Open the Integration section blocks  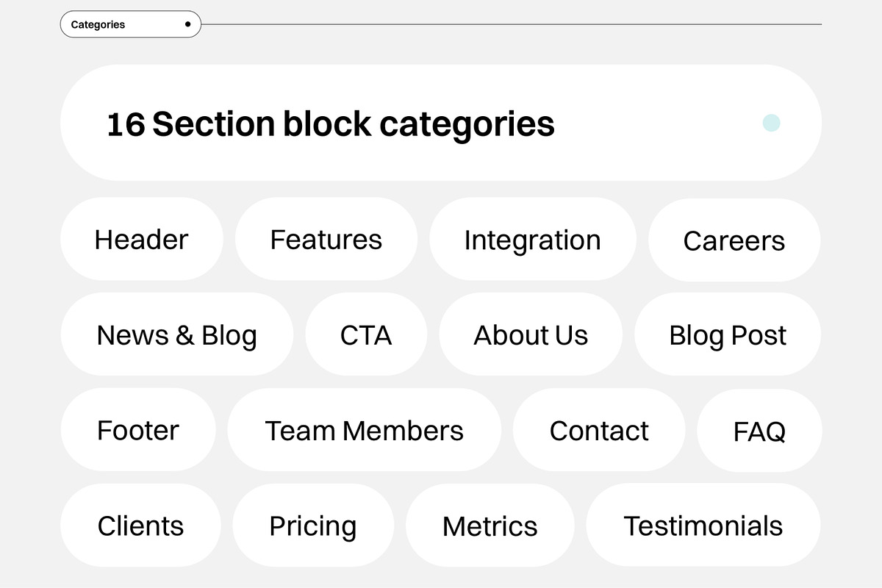(533, 240)
